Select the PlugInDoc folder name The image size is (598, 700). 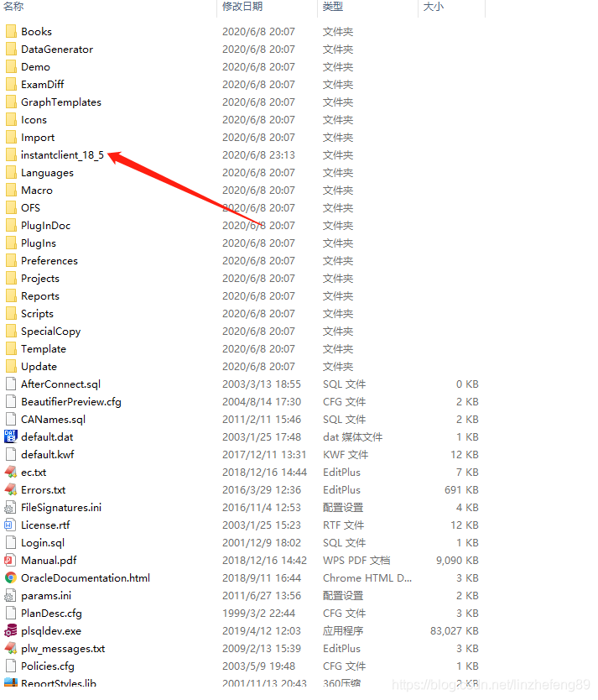(46, 226)
